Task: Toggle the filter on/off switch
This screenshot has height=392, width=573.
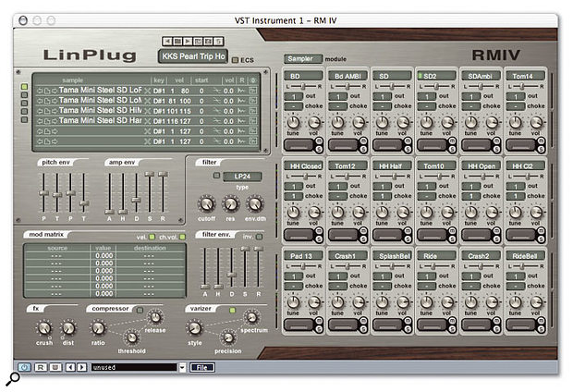Action: point(216,176)
